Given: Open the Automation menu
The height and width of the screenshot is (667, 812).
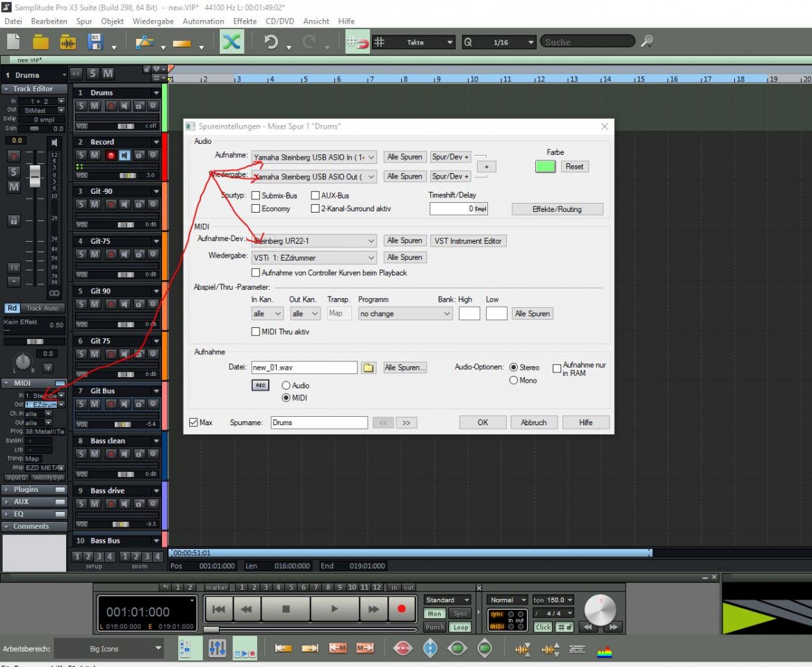Looking at the screenshot, I should 203,22.
